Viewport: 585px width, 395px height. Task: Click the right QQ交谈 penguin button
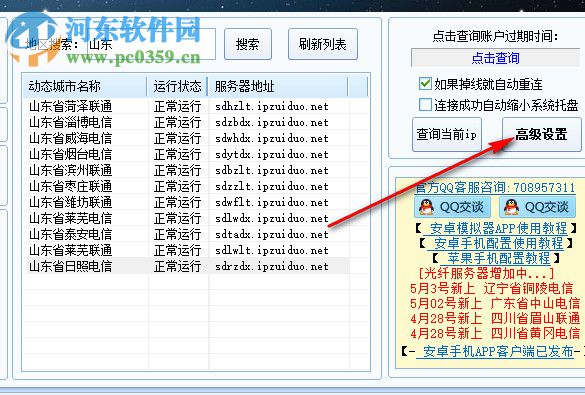coord(537,207)
